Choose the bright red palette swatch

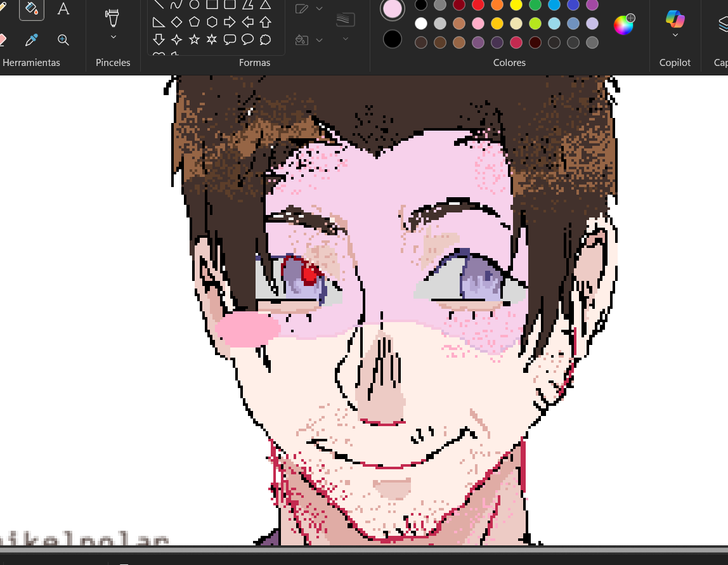(478, 4)
